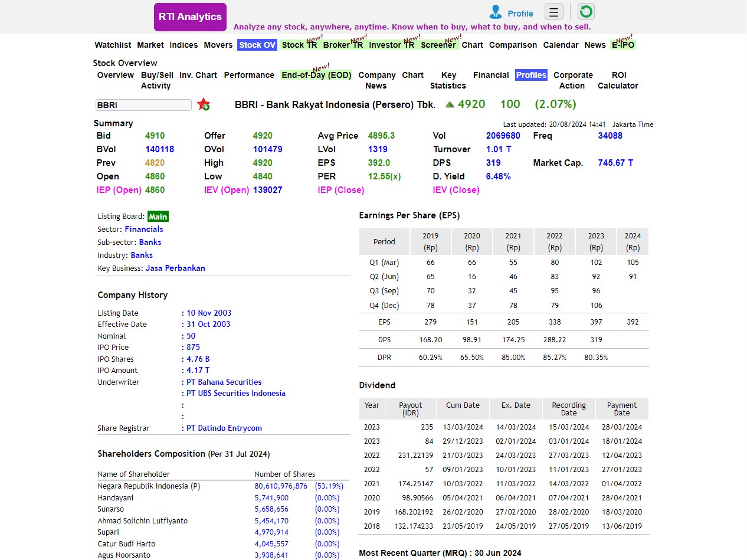Click the IPO Price value 875
Image resolution: width=747 pixels, height=560 pixels.
click(194, 347)
